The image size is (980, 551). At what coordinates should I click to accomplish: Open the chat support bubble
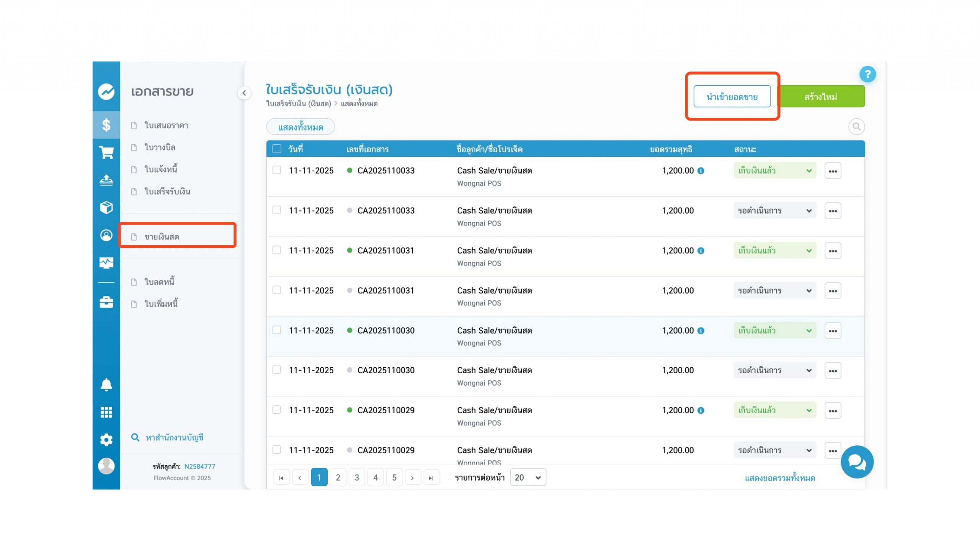click(x=857, y=462)
